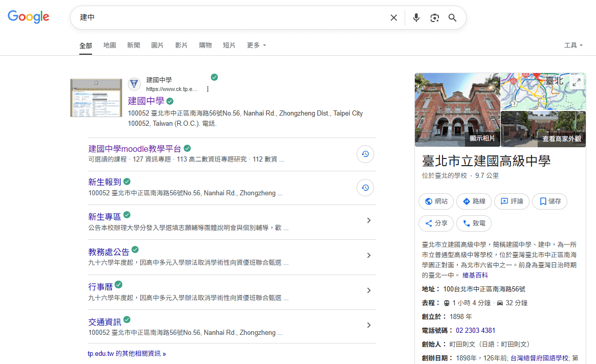This screenshot has width=596, height=364.
Task: Open the 行事曆 link
Action: coord(100,287)
